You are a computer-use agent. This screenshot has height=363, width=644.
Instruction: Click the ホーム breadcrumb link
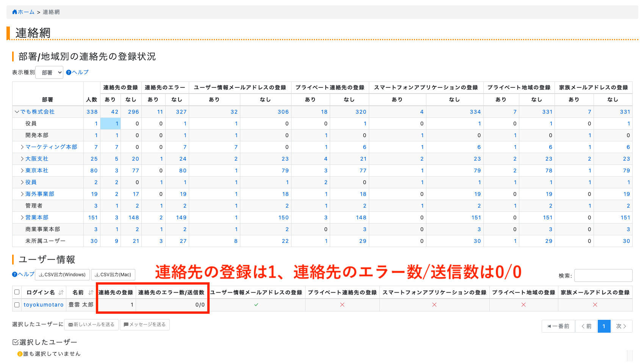click(26, 12)
